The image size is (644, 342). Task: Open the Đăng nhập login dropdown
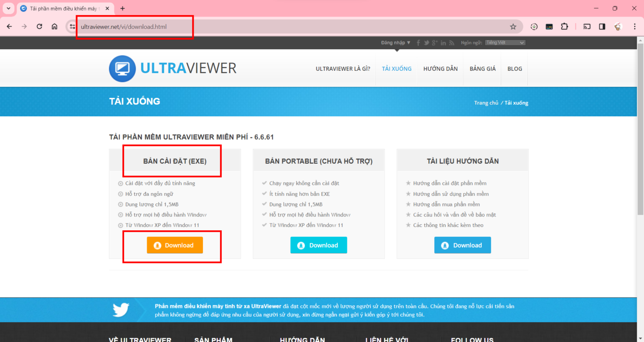(x=396, y=43)
